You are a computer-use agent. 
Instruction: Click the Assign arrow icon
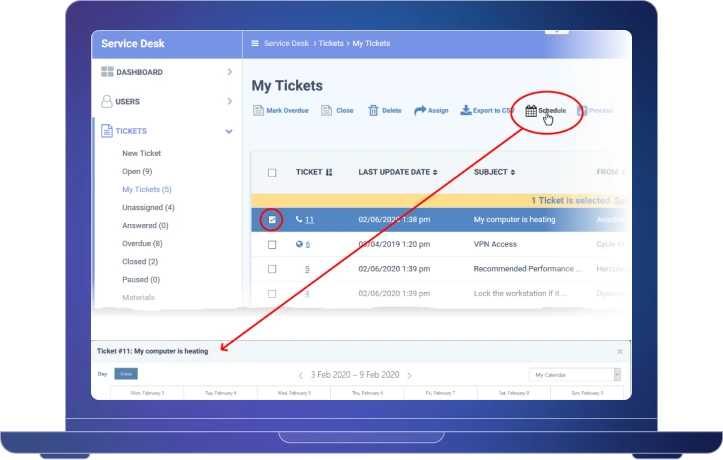pyautogui.click(x=420, y=111)
